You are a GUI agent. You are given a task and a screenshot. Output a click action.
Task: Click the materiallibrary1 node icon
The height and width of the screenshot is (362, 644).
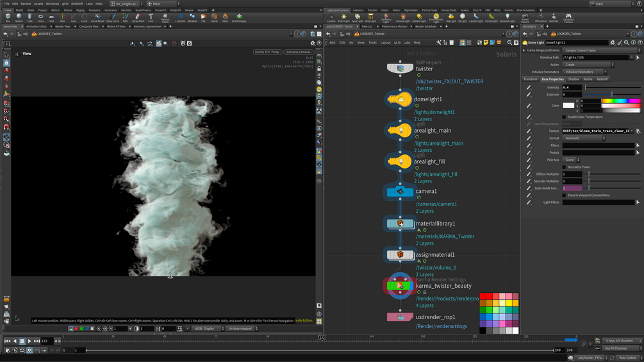tap(400, 224)
